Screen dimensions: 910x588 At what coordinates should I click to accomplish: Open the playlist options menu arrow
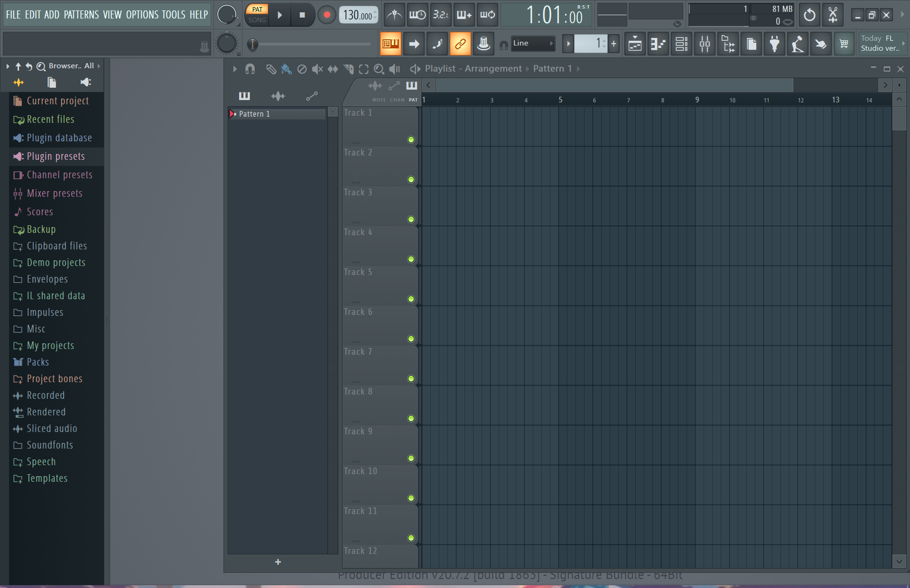(234, 69)
